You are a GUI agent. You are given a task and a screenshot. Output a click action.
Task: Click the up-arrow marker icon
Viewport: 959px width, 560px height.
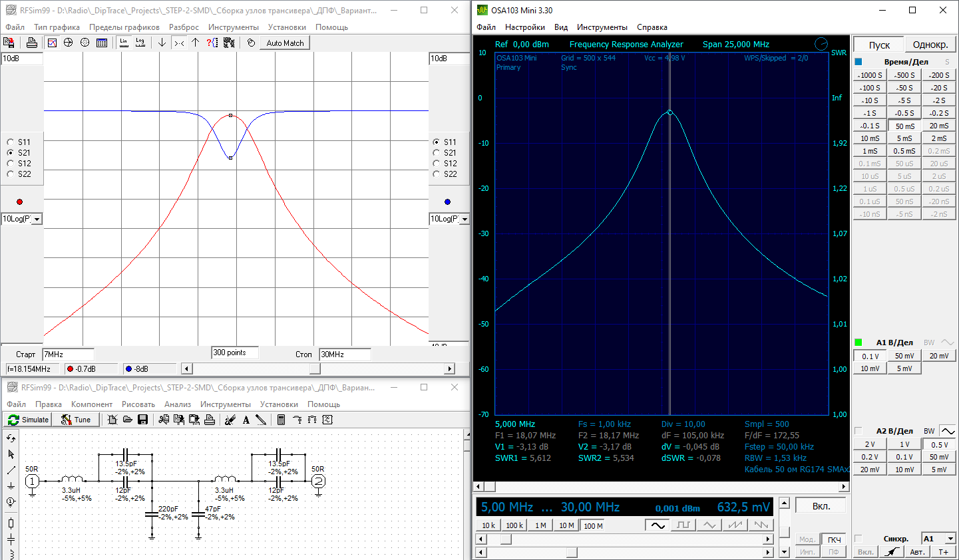tap(195, 43)
